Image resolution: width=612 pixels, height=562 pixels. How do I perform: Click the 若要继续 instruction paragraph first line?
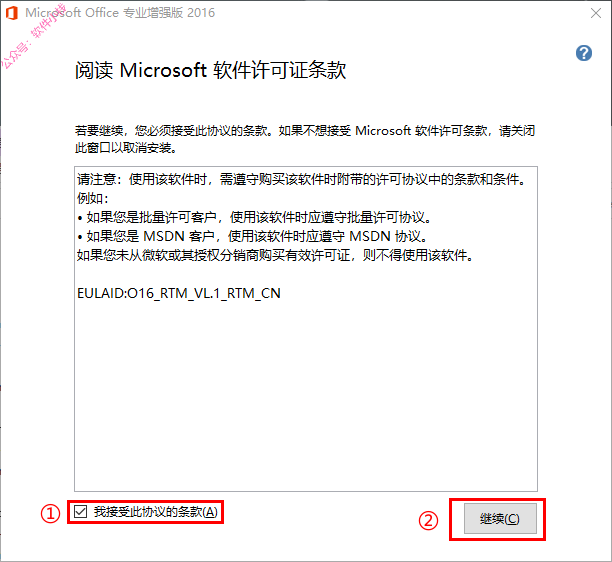pyautogui.click(x=305, y=131)
